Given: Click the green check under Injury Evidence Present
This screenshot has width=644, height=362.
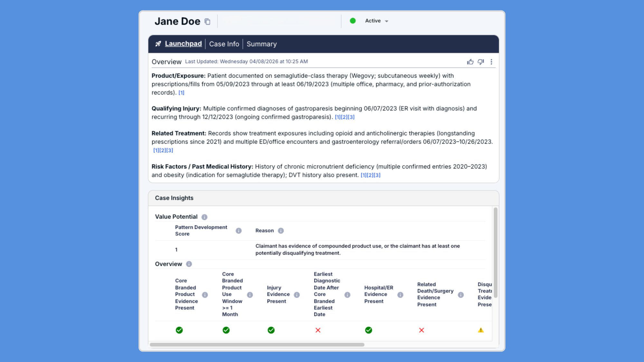Looking at the screenshot, I should tap(271, 330).
